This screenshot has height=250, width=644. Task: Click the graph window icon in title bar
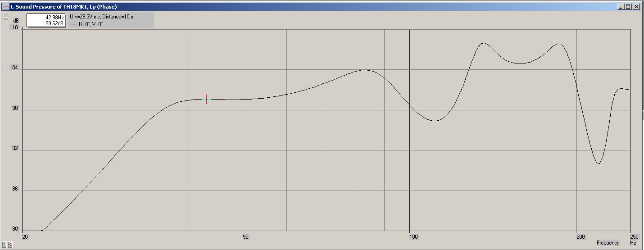coord(5,7)
